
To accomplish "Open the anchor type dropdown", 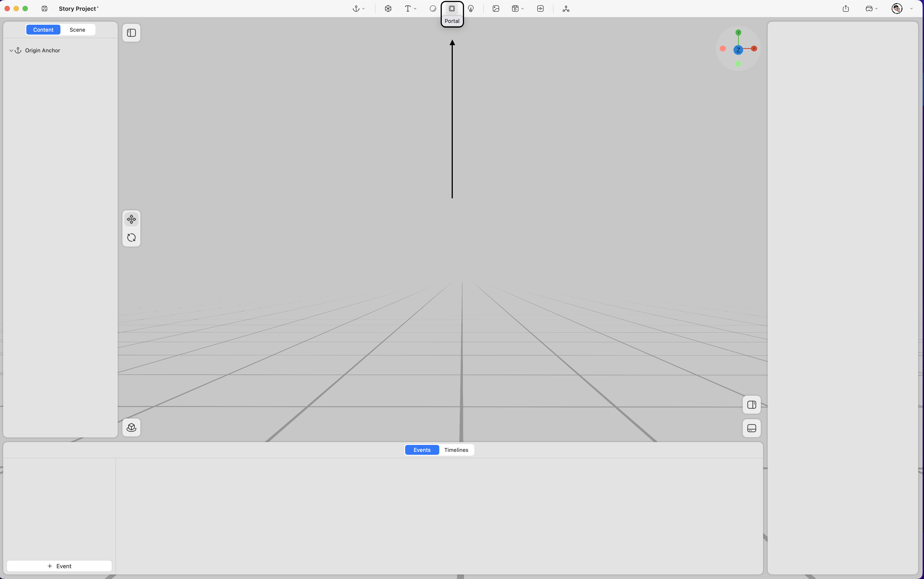I will click(x=363, y=9).
